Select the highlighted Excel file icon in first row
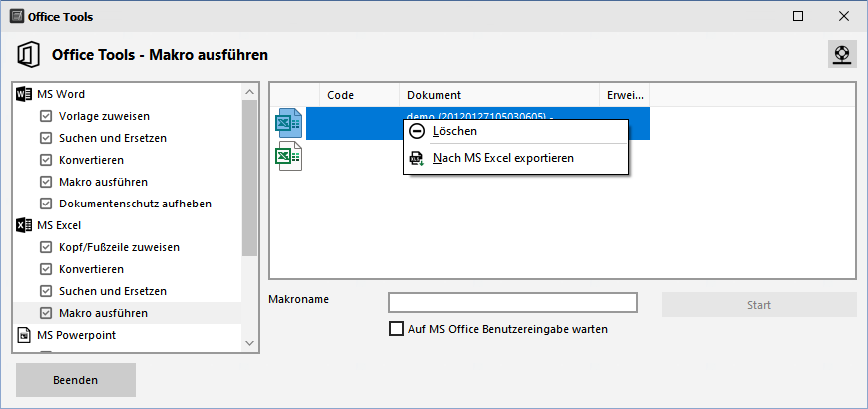Viewport: 868px width, 409px height. click(288, 123)
